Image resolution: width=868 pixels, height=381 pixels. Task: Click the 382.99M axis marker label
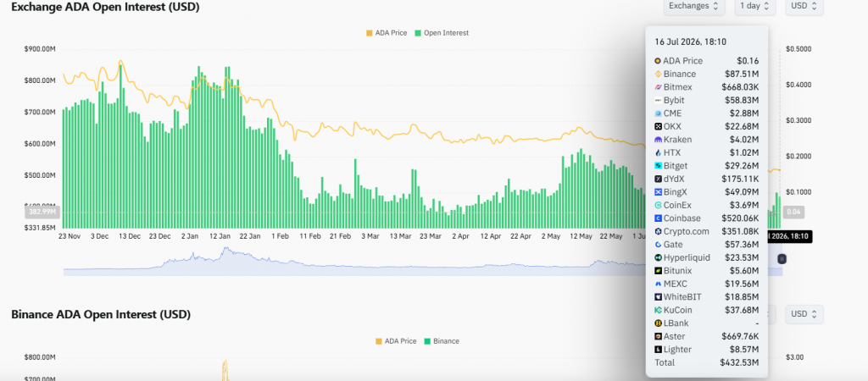(x=41, y=212)
